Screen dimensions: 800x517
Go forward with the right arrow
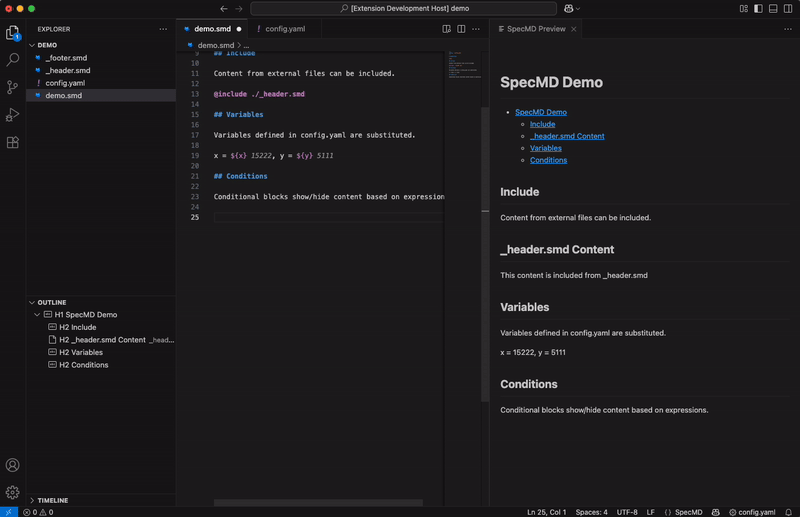[239, 8]
